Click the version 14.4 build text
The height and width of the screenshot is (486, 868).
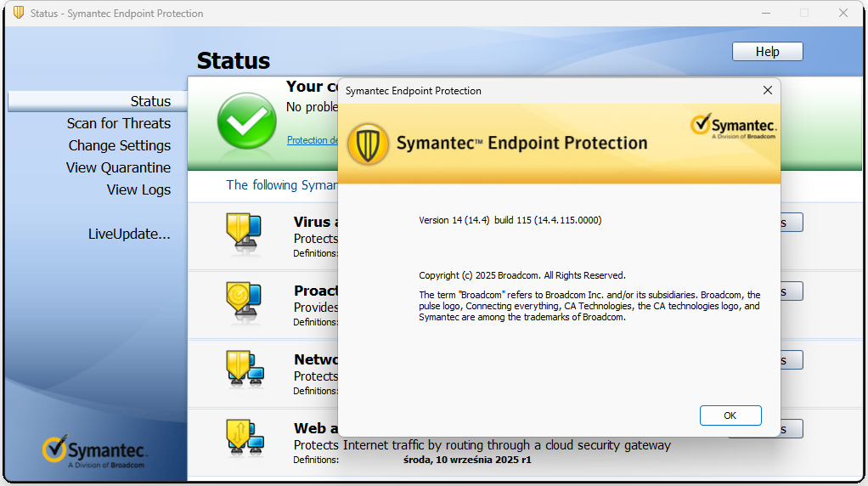(x=510, y=220)
